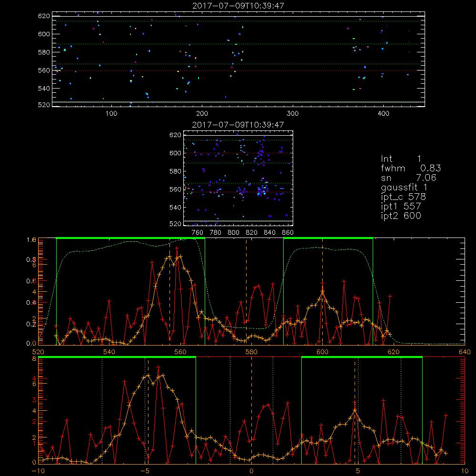Click orange x-axis label 620 on profile plot
This screenshot has height=476, width=476.
click(x=394, y=352)
